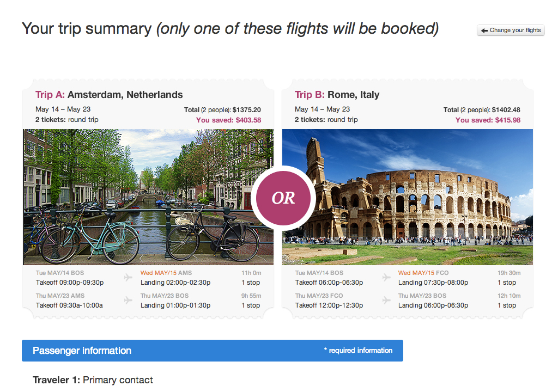Click Trip A return airplane icon
Image resolution: width=558 pixels, height=392 pixels.
click(x=128, y=300)
